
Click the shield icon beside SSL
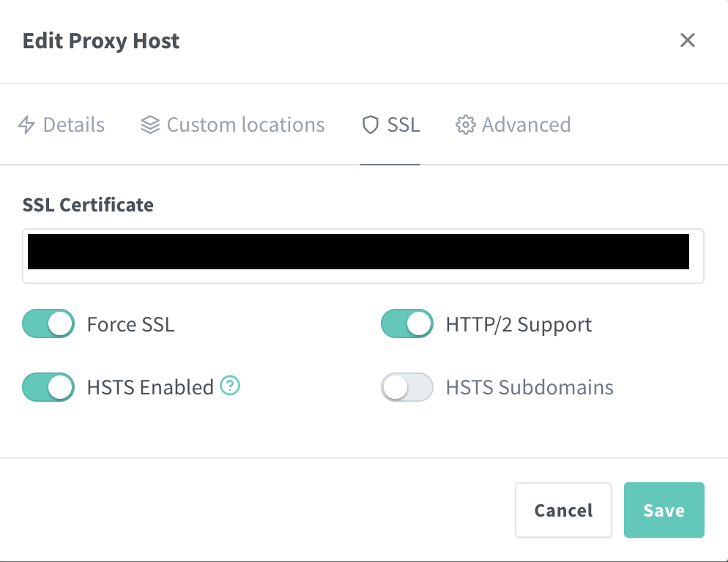coord(371,125)
